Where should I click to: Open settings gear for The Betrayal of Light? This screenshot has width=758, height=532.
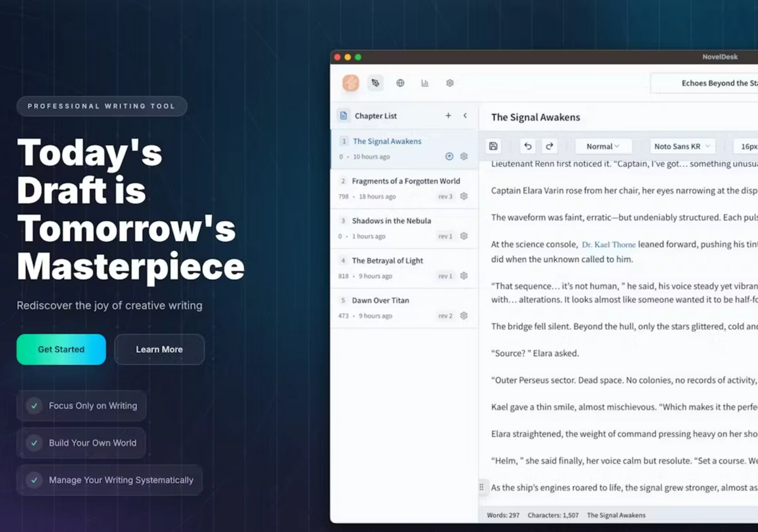coord(464,276)
